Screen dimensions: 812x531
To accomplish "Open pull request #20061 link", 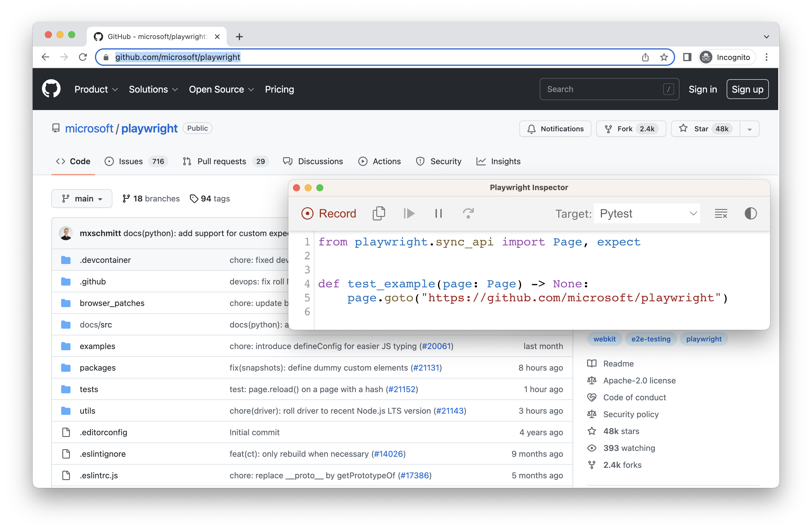I will click(436, 346).
